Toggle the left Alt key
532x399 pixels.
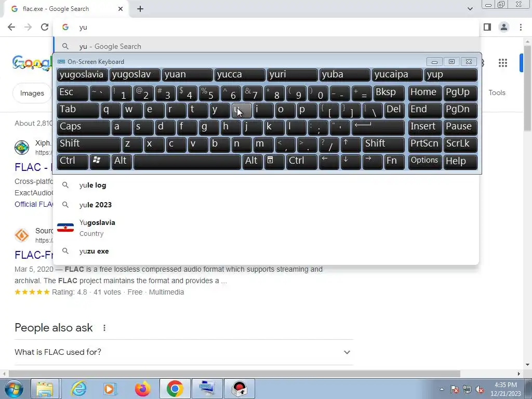pyautogui.click(x=122, y=162)
